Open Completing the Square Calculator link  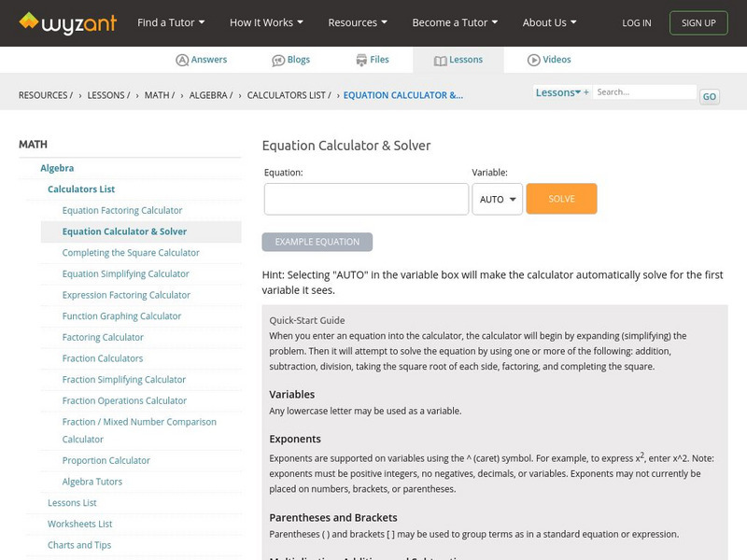point(131,253)
